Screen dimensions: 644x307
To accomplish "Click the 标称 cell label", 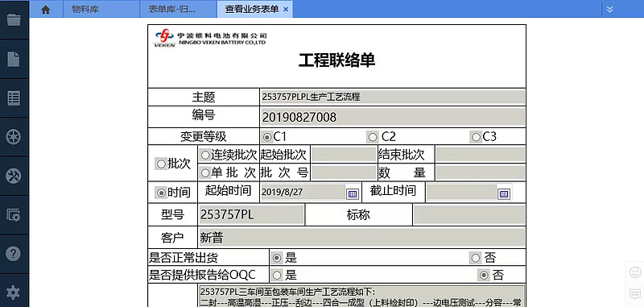I will pos(358,214).
